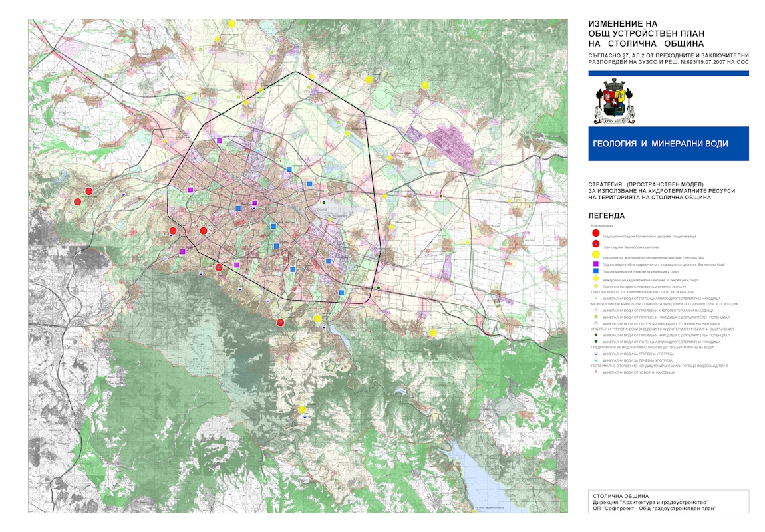This screenshot has height=532, width=765.
Task: Click the line 'РАЗПОРЕДБИ НА ЗУЗСО И РЕШ. N:693/19.07.2007'
Action: 669,62
